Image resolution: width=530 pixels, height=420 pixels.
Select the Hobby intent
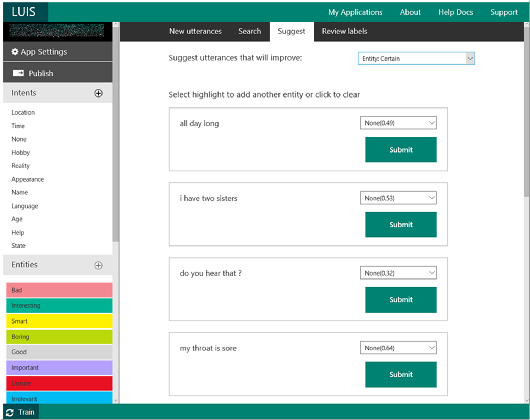(21, 153)
